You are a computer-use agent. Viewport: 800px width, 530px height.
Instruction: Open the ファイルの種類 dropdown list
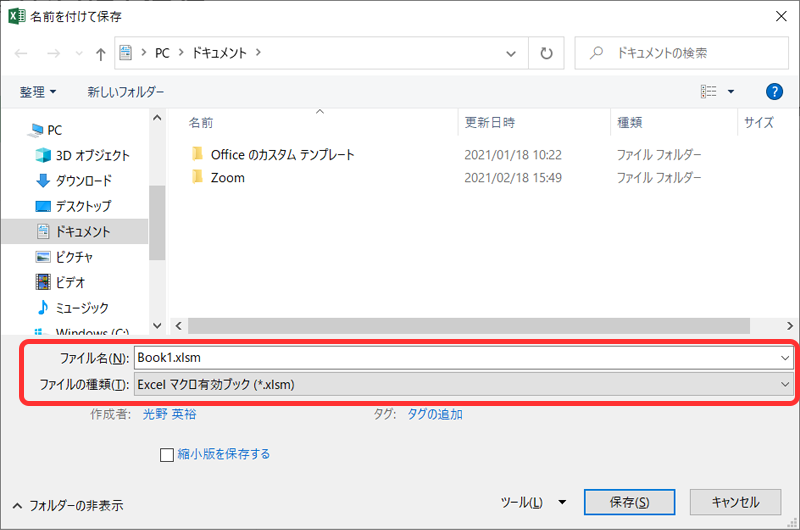463,384
